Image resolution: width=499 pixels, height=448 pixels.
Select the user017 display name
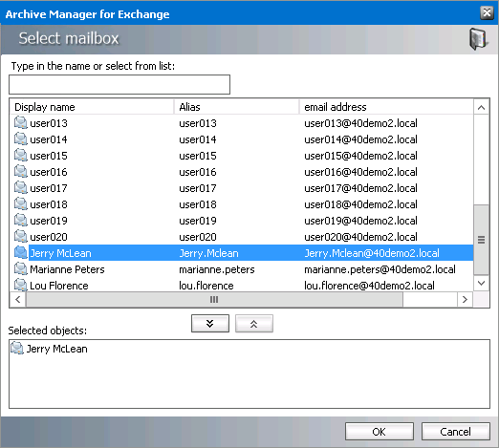pyautogui.click(x=49, y=188)
